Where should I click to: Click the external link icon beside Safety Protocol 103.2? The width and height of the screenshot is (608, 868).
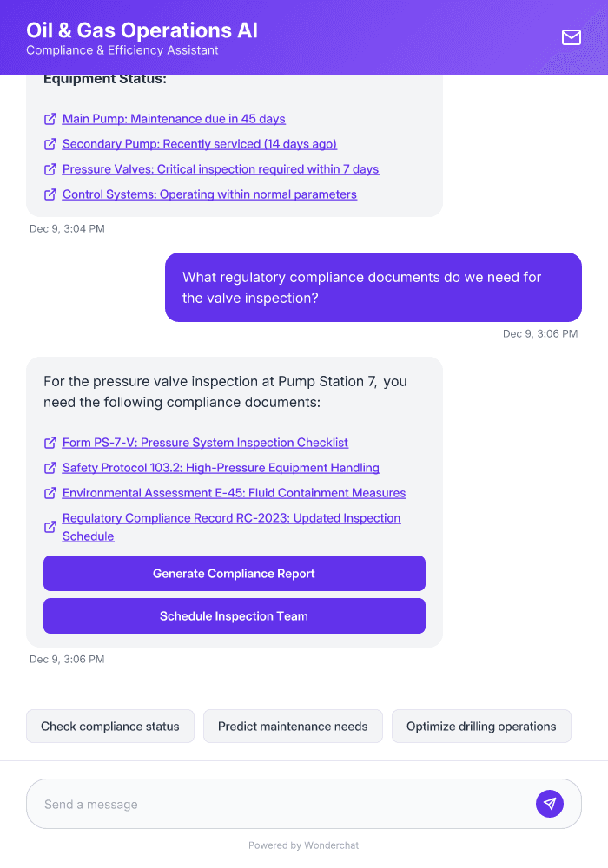pyautogui.click(x=50, y=468)
